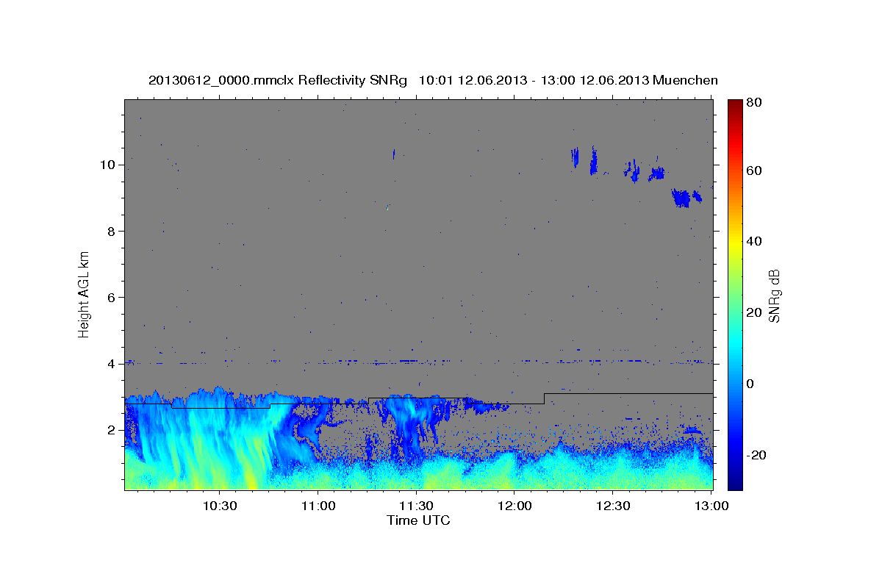Image resolution: width=882 pixels, height=588 pixels.
Task: Click the 'SNRg dB' colorbar label
Action: [x=774, y=296]
